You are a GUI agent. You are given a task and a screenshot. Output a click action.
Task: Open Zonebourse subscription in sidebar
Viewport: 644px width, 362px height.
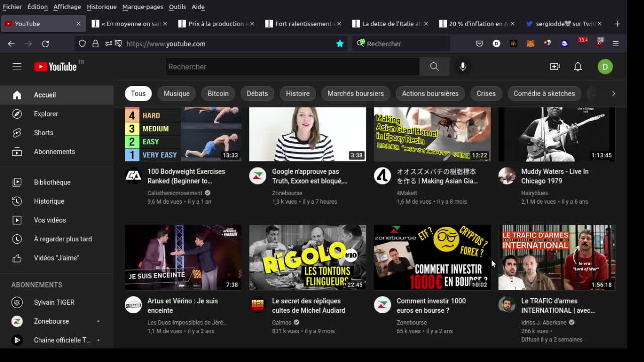point(57,321)
